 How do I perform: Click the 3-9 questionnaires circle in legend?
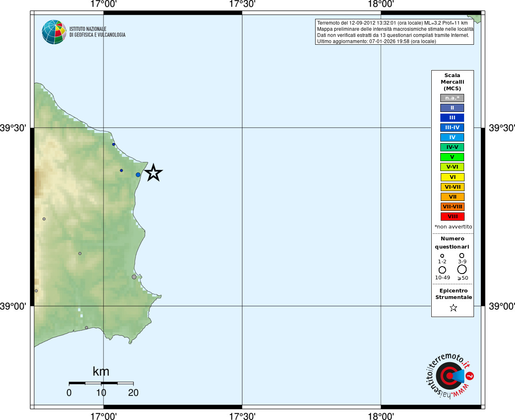(x=462, y=256)
